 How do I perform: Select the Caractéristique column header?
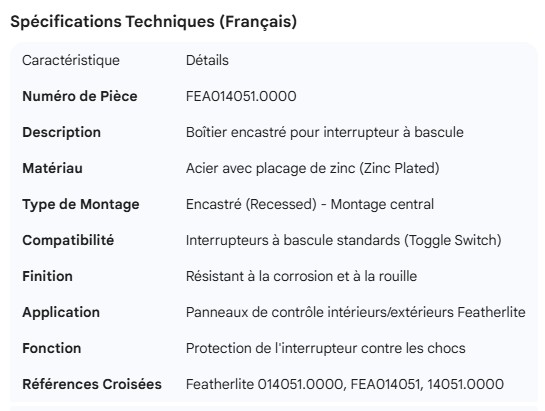[71, 61]
